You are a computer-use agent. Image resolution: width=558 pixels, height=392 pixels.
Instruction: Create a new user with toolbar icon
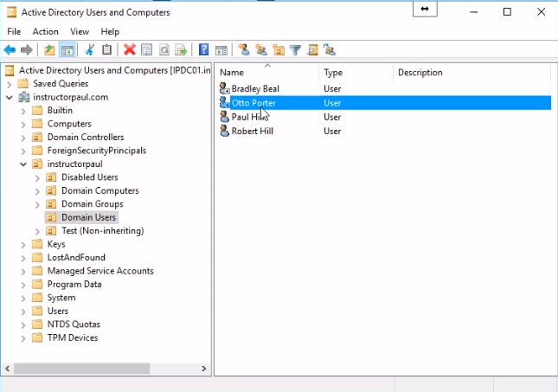point(244,50)
